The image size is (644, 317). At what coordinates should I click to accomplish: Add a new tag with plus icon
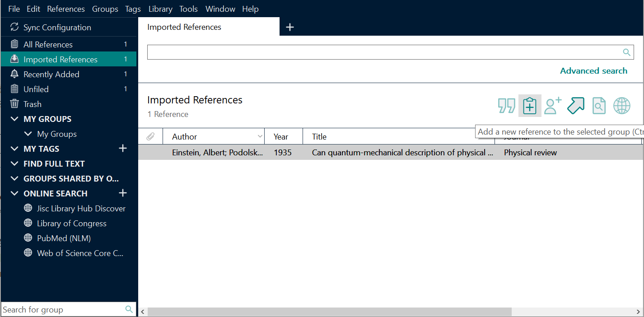click(x=123, y=148)
